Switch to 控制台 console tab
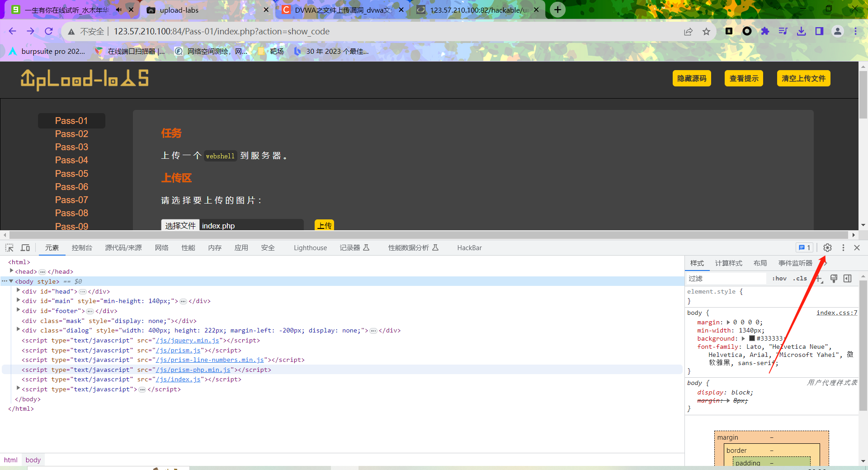Image resolution: width=868 pixels, height=470 pixels. [x=82, y=247]
